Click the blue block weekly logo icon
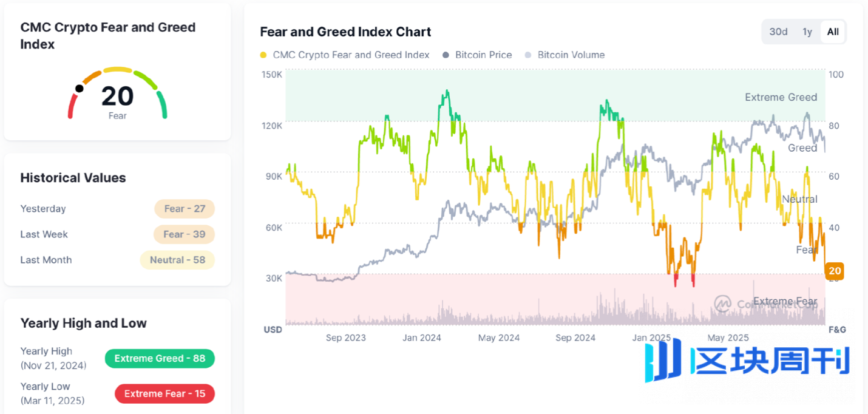Viewport: 868px width, 414px height. [x=664, y=362]
